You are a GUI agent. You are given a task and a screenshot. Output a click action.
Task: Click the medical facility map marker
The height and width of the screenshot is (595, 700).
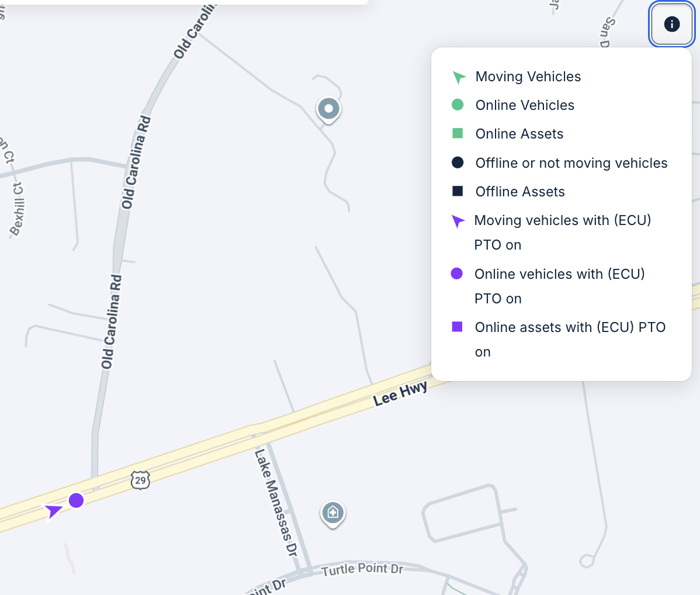[332, 513]
